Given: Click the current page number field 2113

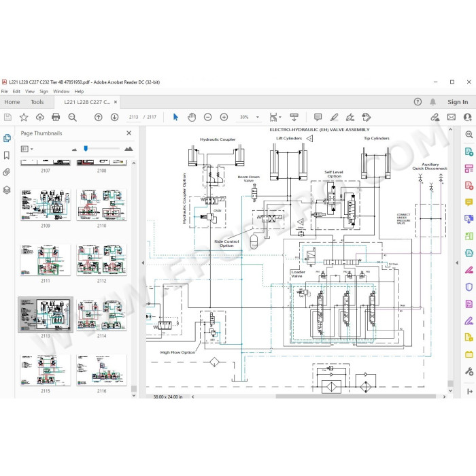Looking at the screenshot, I should pyautogui.click(x=133, y=117).
